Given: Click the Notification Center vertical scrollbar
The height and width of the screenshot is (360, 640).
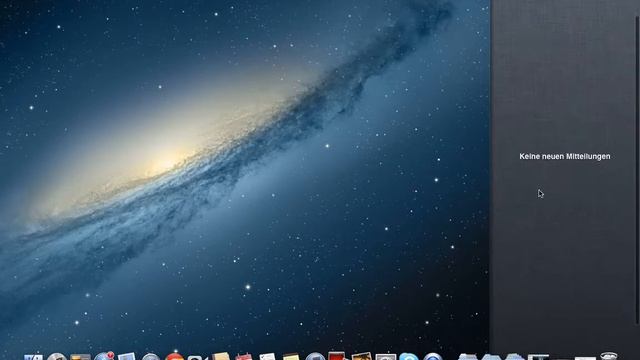Looking at the screenshot, I should pos(637,171).
